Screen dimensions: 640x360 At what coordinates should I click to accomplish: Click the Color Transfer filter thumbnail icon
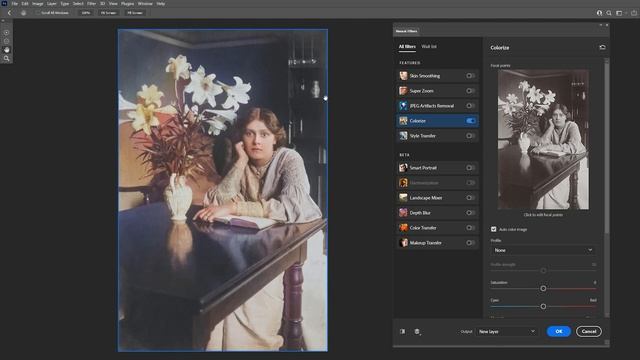pos(403,228)
